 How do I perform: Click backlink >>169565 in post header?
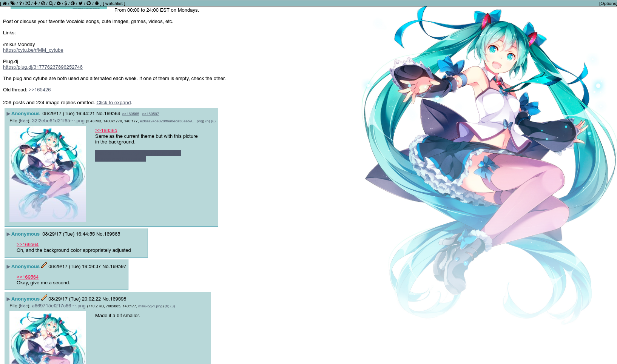[131, 114]
